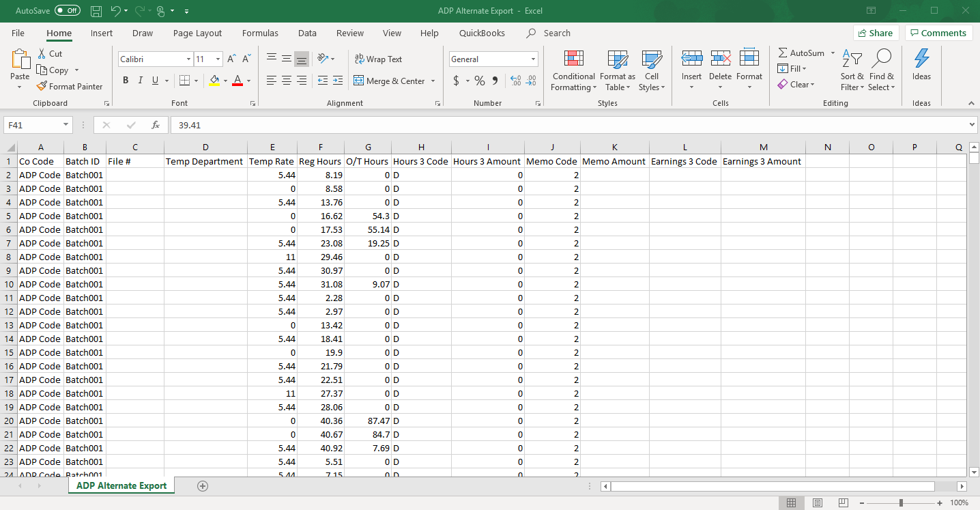Click the Clear button
This screenshot has height=510, width=980.
pos(796,85)
